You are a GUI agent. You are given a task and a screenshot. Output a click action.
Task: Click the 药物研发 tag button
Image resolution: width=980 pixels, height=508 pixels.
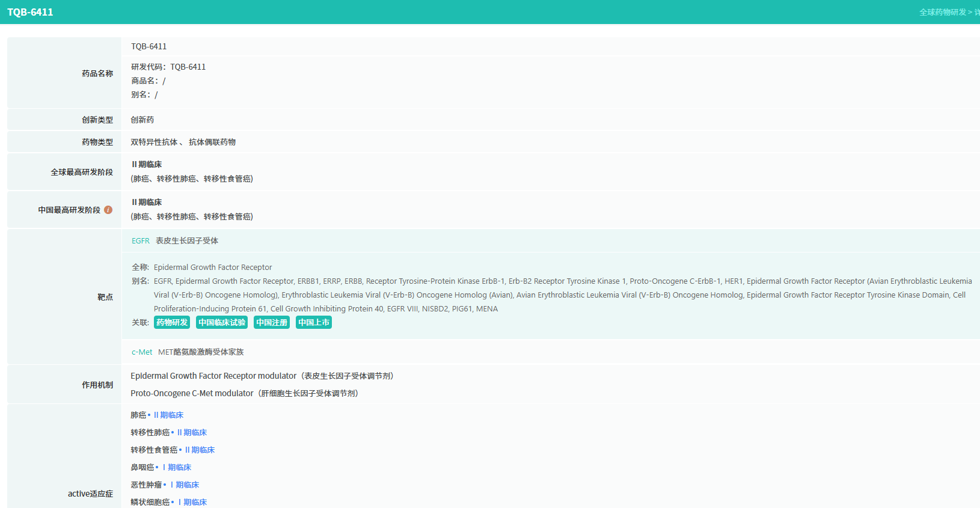coord(172,322)
